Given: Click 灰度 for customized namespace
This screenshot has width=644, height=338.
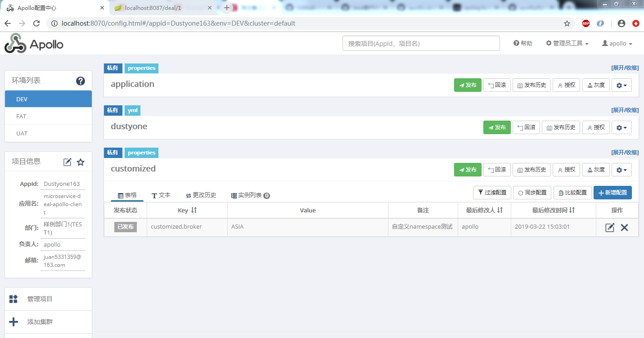Looking at the screenshot, I should click(596, 170).
